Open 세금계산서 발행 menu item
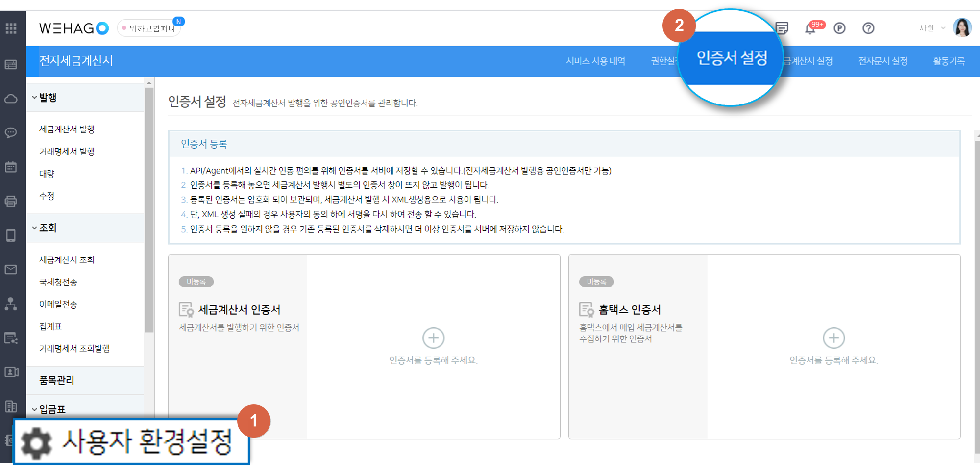This screenshot has width=980, height=466. 67,129
